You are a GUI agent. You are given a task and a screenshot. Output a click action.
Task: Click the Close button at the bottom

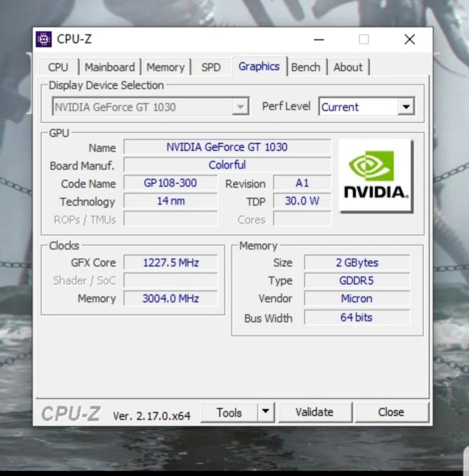pyautogui.click(x=391, y=412)
